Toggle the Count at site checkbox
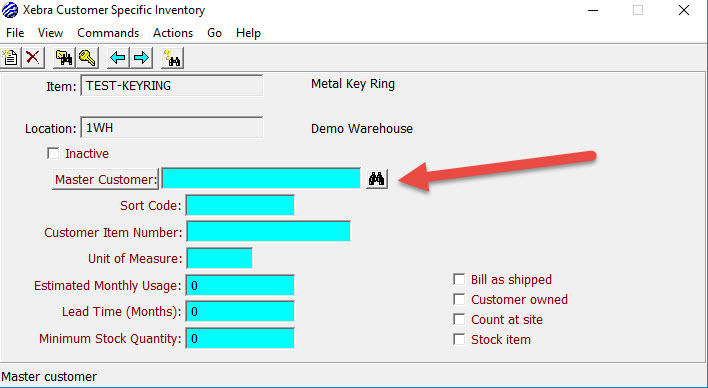Screen dimensions: 708x388 coord(459,319)
